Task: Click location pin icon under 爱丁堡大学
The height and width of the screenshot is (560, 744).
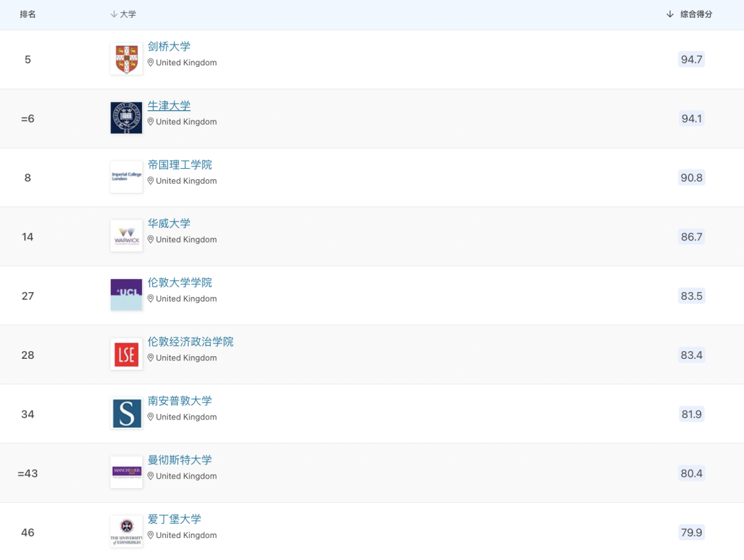Action: pos(150,535)
